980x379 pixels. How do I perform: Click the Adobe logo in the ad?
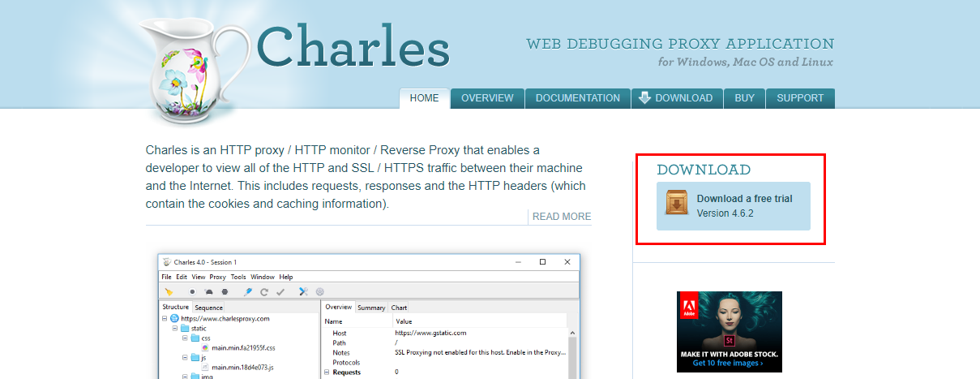click(689, 307)
